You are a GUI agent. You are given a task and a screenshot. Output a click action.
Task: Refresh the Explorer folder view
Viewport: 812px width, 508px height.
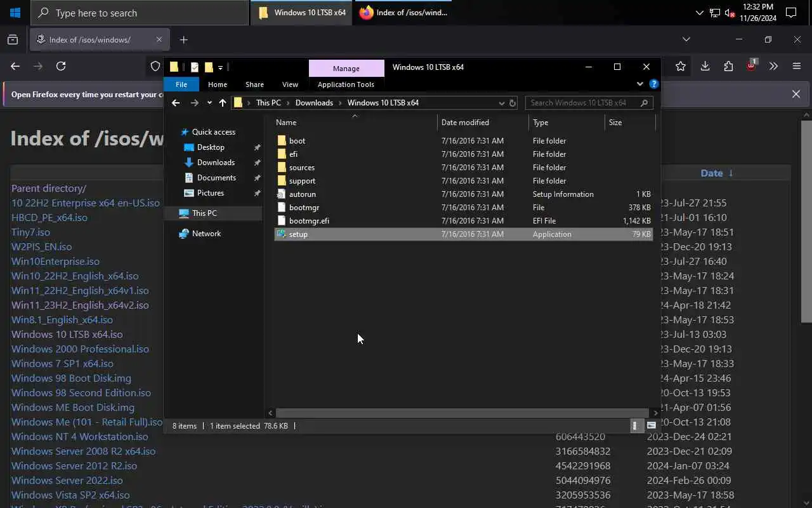(513, 103)
